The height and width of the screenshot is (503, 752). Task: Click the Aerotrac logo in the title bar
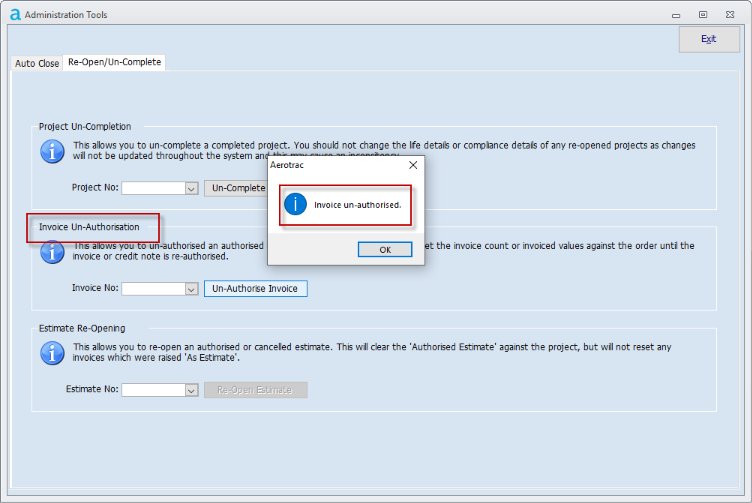tap(15, 14)
